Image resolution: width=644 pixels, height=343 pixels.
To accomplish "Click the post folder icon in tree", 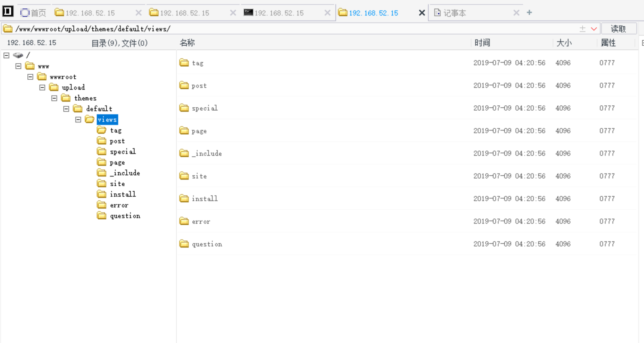I will pos(102,141).
